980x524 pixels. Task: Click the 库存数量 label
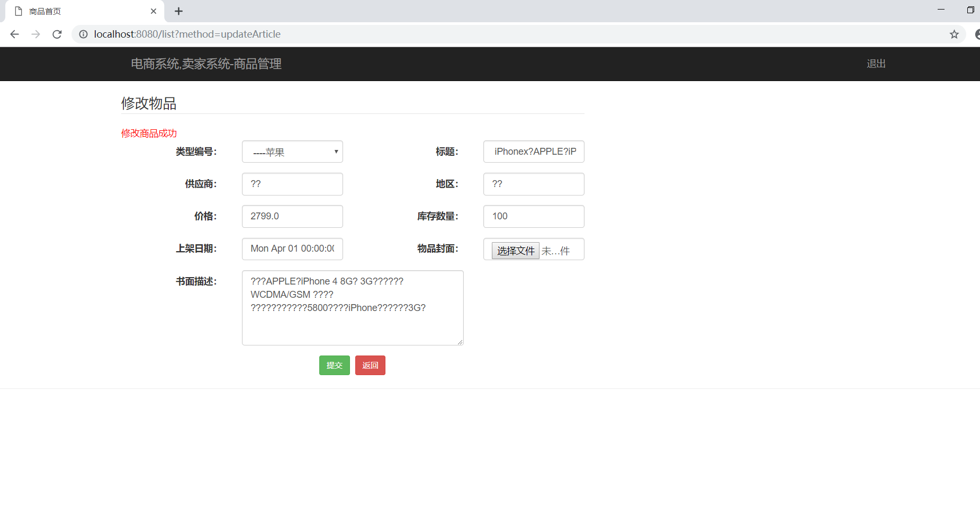438,216
